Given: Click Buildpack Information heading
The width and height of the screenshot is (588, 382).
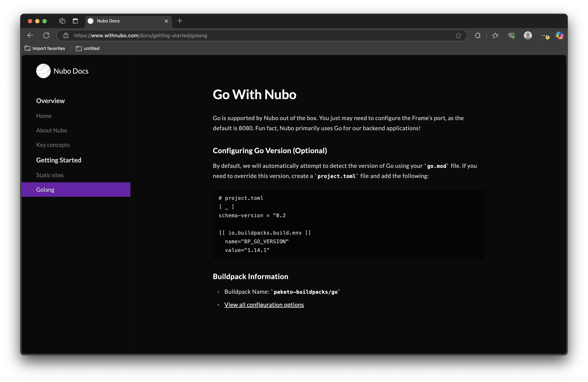Looking at the screenshot, I should 251,276.
